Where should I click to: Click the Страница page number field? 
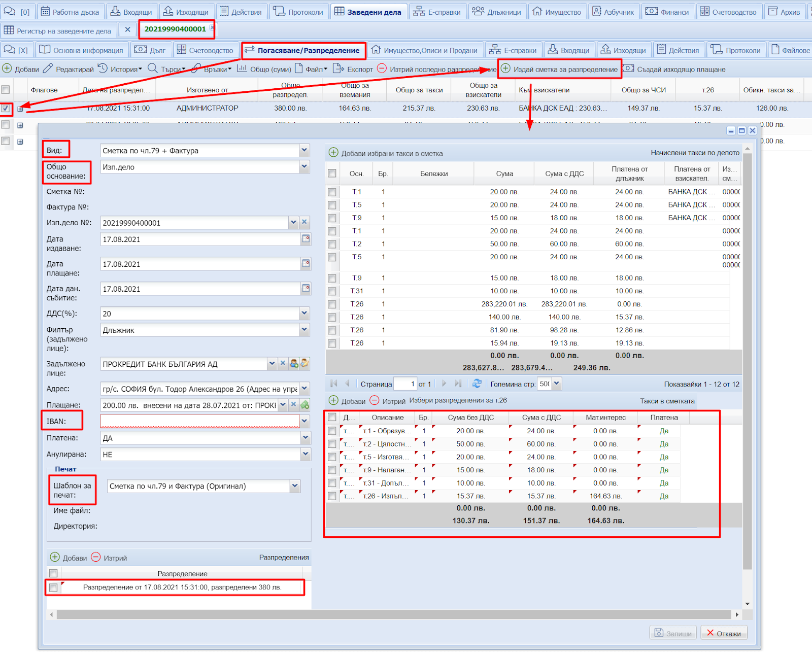[405, 384]
